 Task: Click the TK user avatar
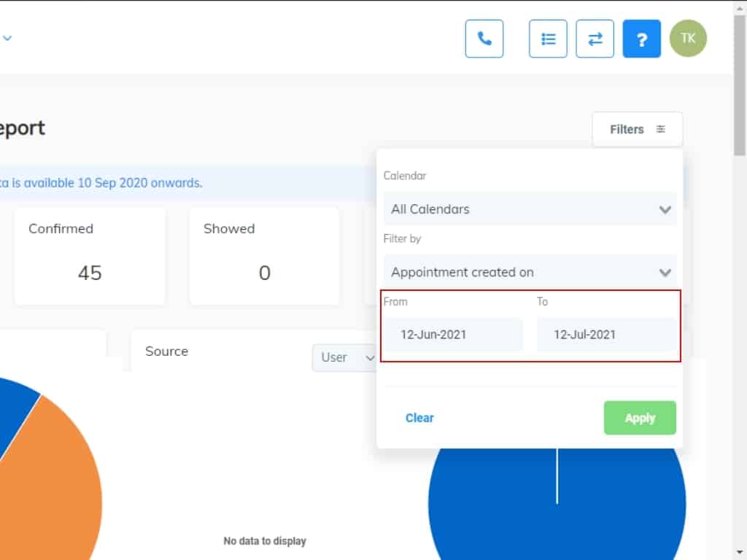pyautogui.click(x=688, y=39)
